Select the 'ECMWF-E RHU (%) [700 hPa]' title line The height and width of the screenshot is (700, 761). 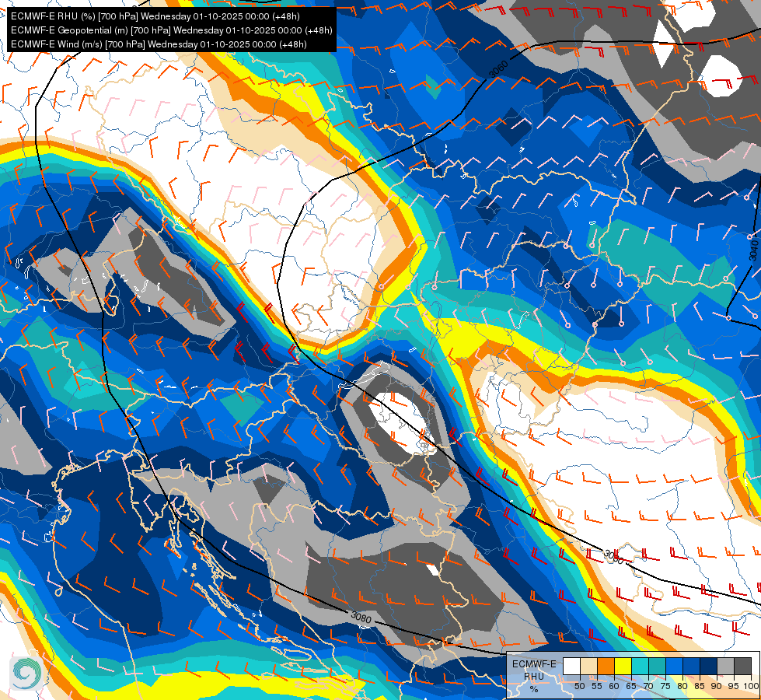coord(155,16)
